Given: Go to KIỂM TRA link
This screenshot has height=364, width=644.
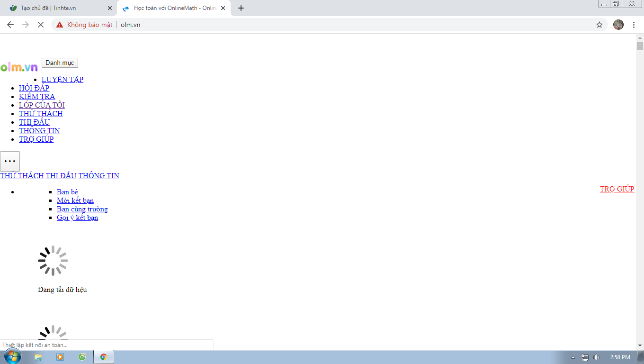Looking at the screenshot, I should point(37,97).
